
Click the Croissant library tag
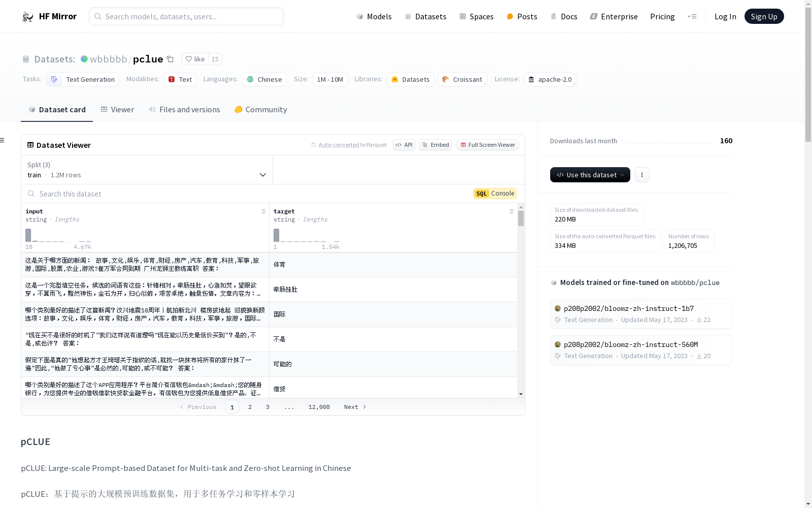coord(462,79)
